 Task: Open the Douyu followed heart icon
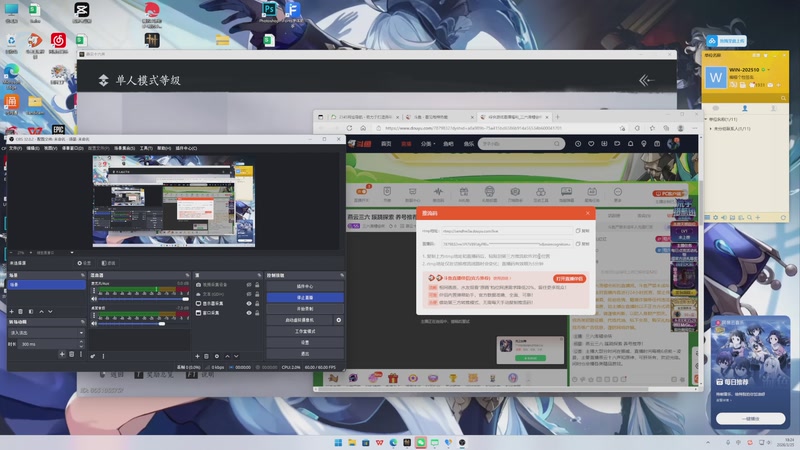coord(591,144)
